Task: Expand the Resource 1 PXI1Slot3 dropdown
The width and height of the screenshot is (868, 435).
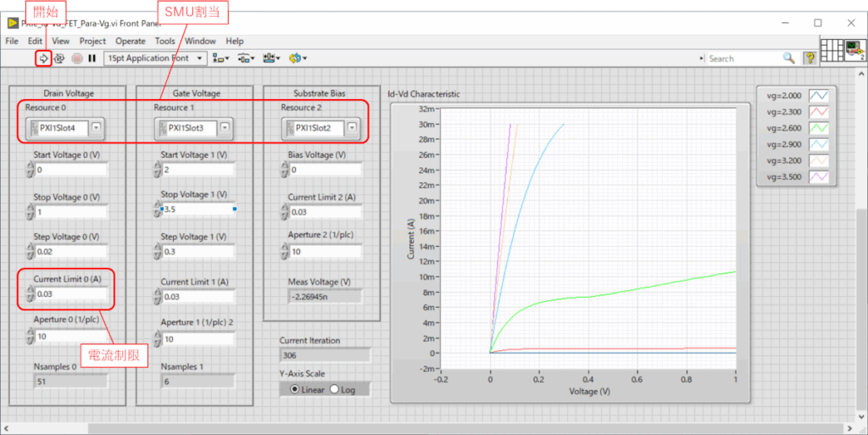Action: point(225,128)
